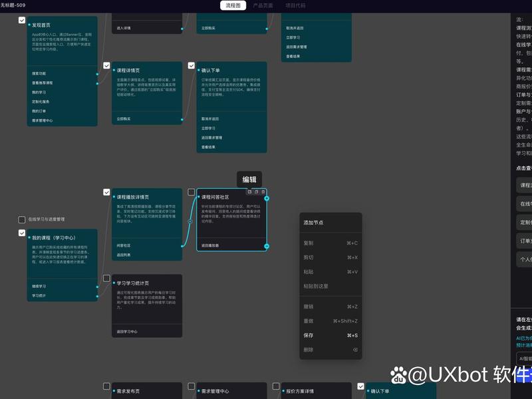Click the 课程详情页 node title
This screenshot has width=532, height=399.
point(128,70)
